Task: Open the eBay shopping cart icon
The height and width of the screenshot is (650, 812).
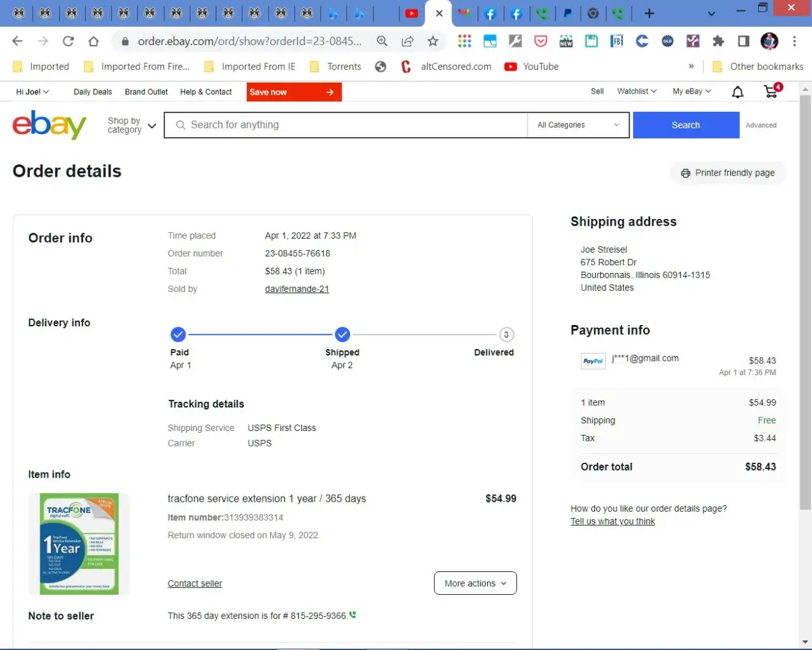Action: coord(772,92)
